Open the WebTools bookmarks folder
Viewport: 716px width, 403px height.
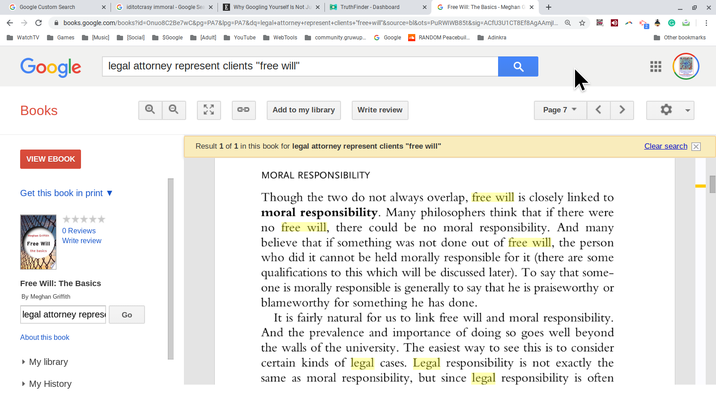pyautogui.click(x=280, y=37)
